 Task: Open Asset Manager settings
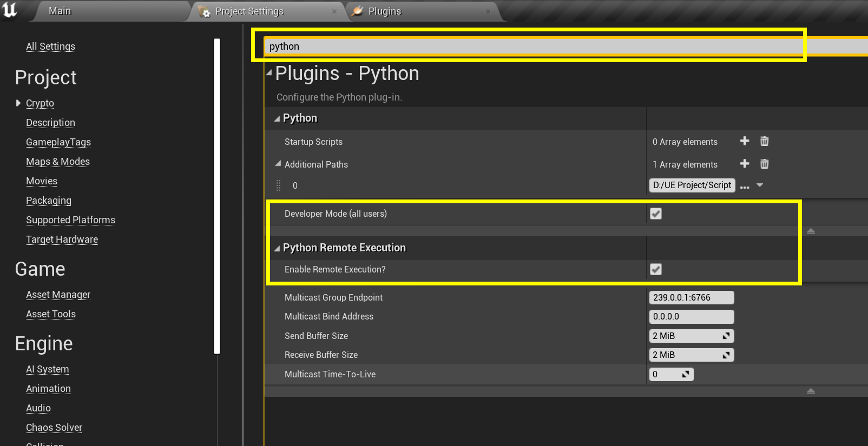coord(58,295)
